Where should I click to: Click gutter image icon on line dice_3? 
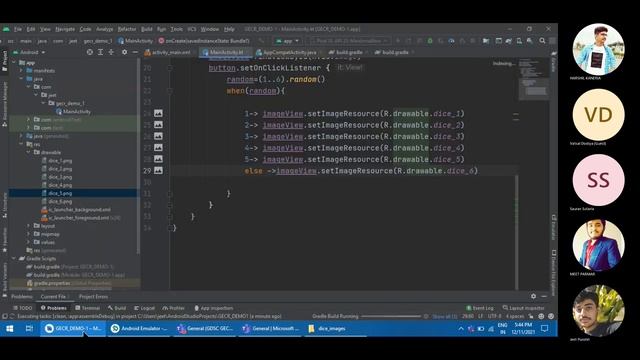pos(158,136)
